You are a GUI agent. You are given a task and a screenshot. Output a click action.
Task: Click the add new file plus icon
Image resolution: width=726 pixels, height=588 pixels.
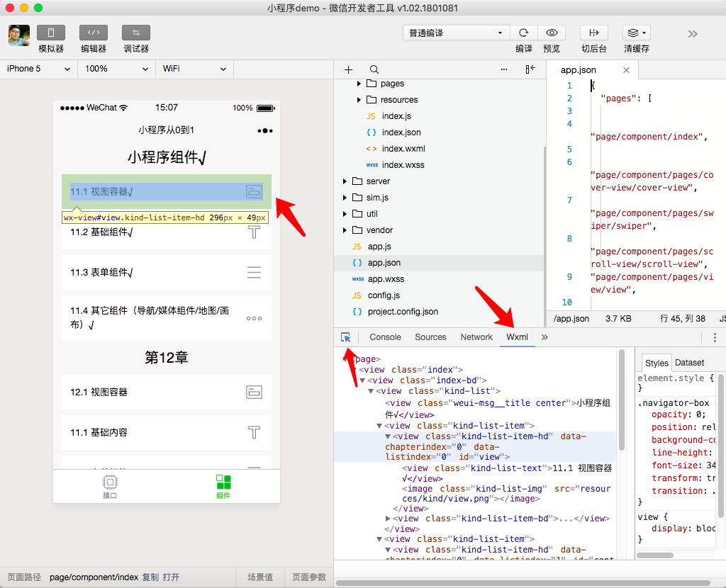pos(348,69)
